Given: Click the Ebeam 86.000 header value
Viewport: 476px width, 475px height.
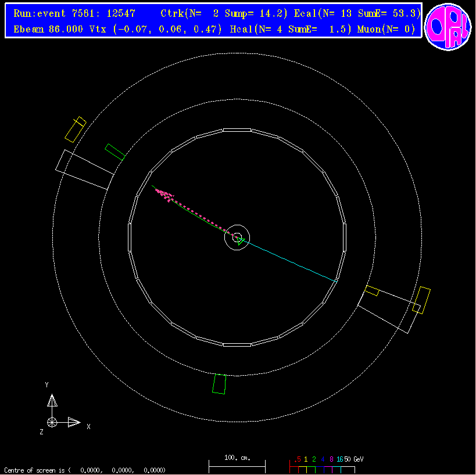Looking at the screenshot, I should (51, 29).
